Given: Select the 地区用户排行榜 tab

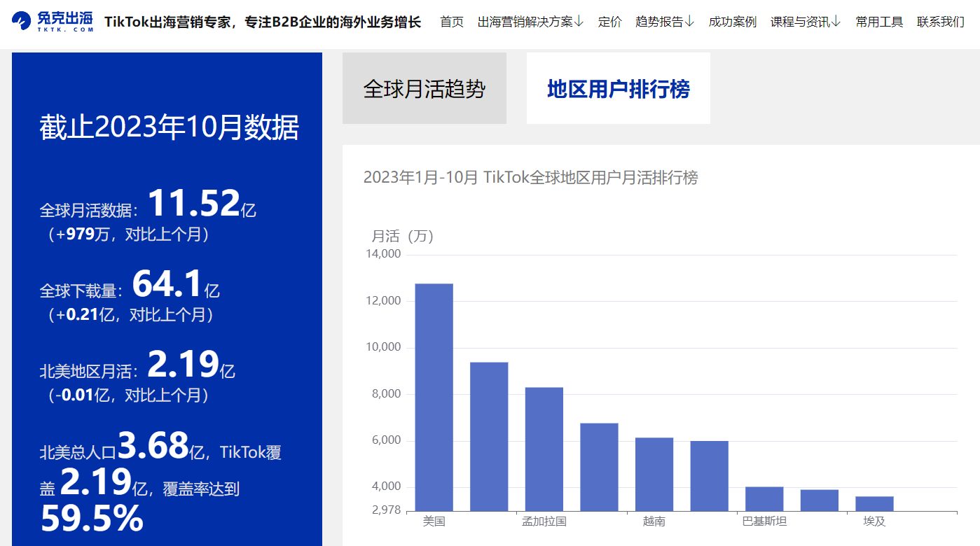Looking at the screenshot, I should point(618,89).
